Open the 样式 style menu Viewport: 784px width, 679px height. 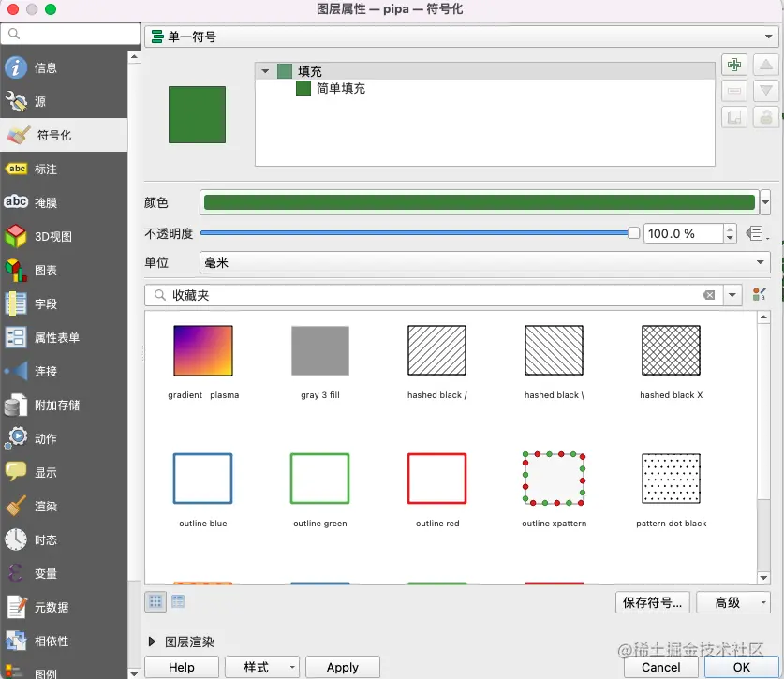pyautogui.click(x=262, y=667)
